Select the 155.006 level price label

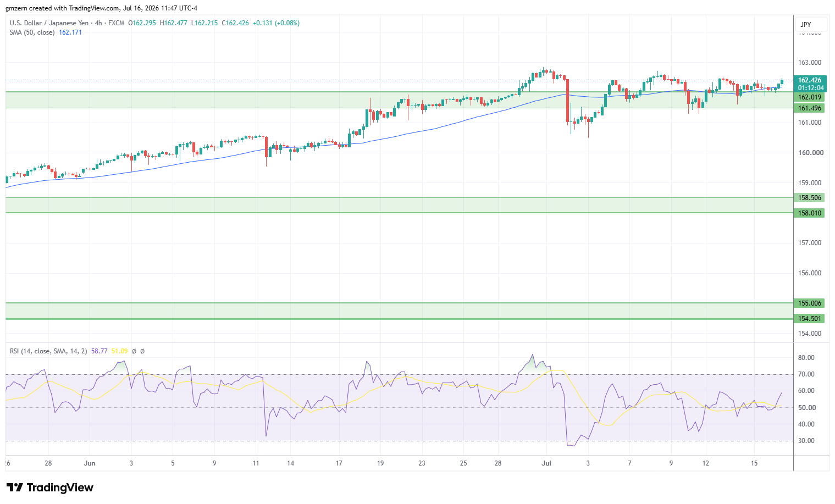(809, 303)
